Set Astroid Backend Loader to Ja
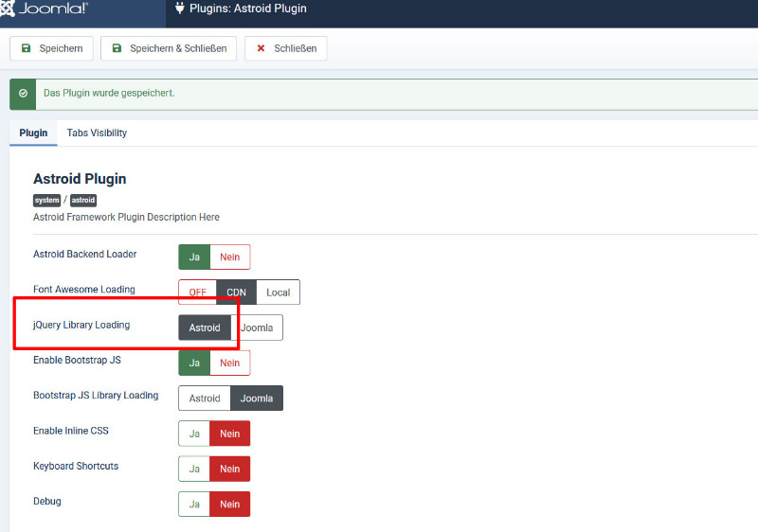The height and width of the screenshot is (532, 758). [194, 257]
